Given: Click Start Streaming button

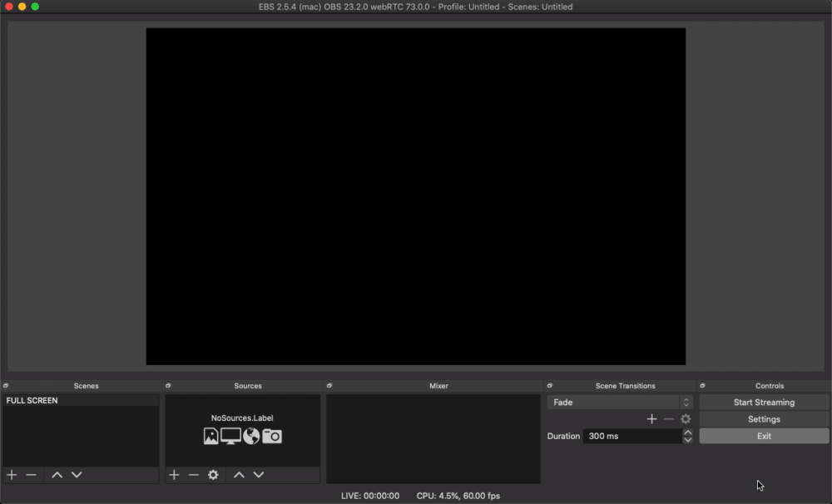Looking at the screenshot, I should [764, 403].
